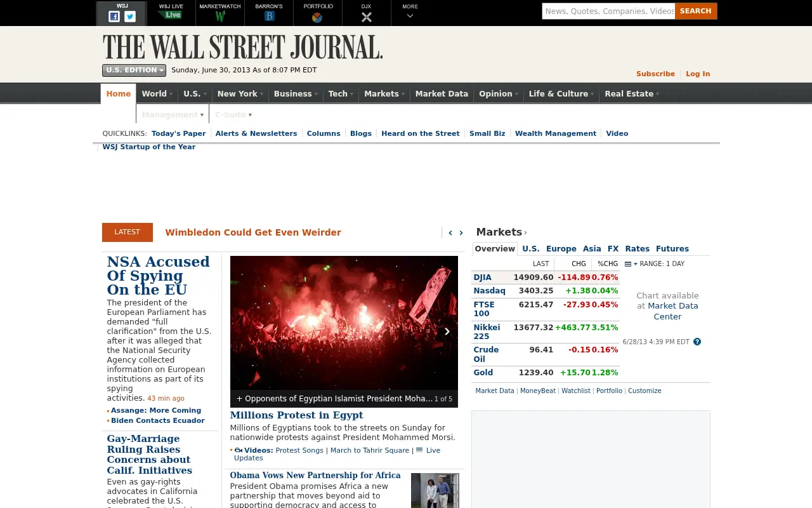Open the Market Data navigation item

click(442, 94)
